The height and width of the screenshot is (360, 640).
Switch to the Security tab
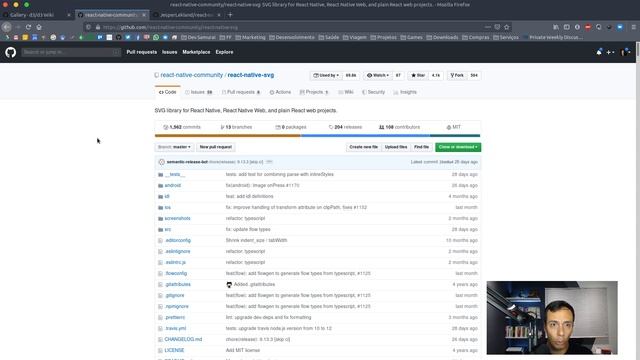373,92
